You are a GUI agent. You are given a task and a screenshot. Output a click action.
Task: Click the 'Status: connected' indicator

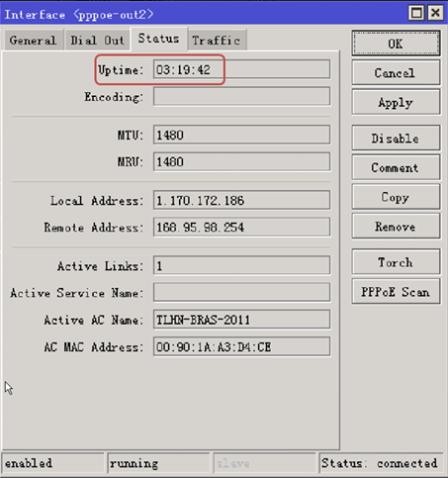click(381, 463)
